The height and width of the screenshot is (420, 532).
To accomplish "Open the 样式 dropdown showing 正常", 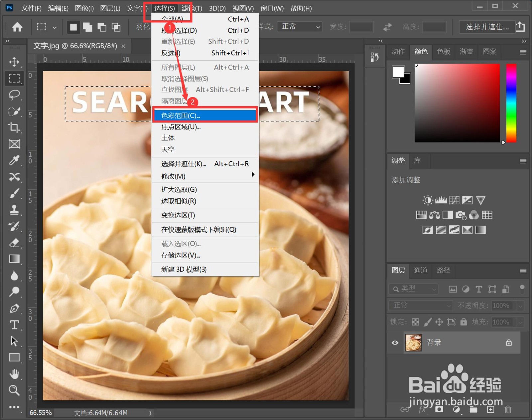I will [300, 27].
